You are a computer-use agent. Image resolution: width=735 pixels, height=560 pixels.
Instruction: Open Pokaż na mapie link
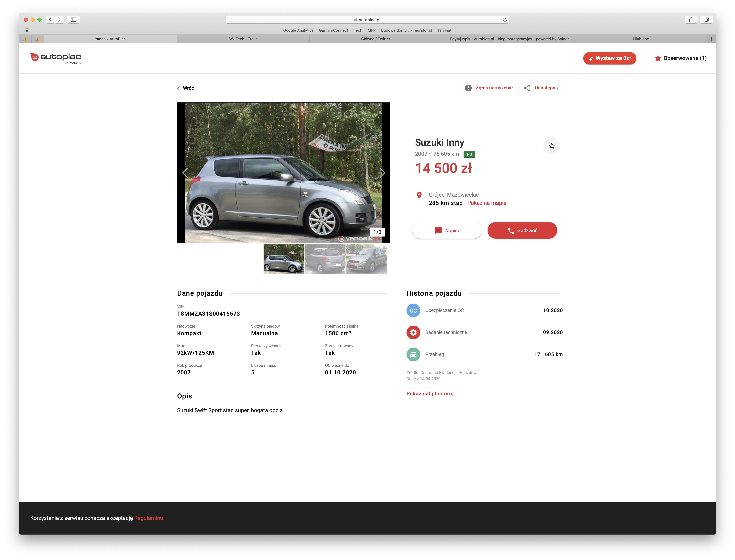tap(486, 203)
